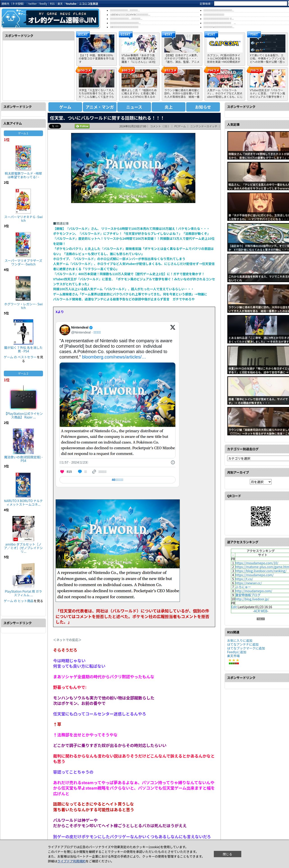Open the 炎上 navigation tab

click(169, 107)
